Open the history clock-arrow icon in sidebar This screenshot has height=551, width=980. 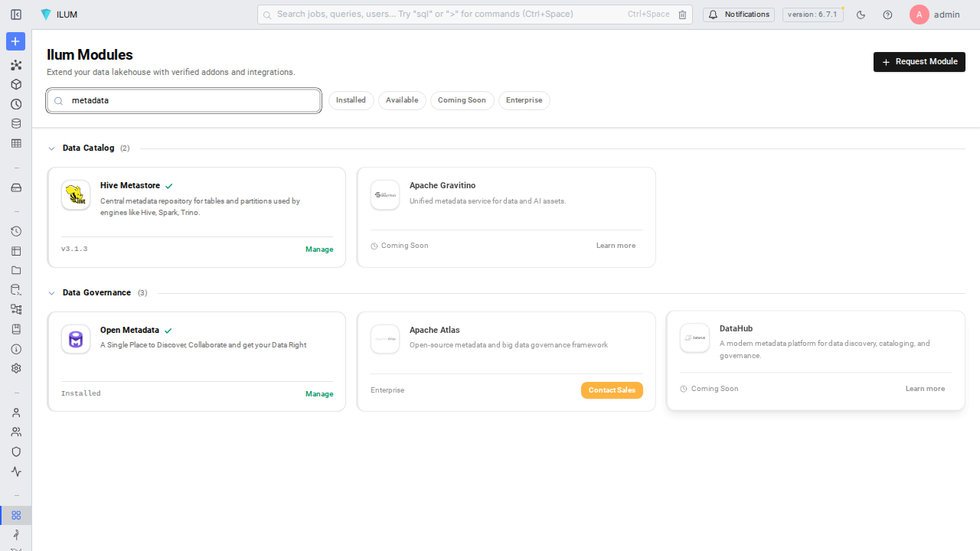(16, 231)
